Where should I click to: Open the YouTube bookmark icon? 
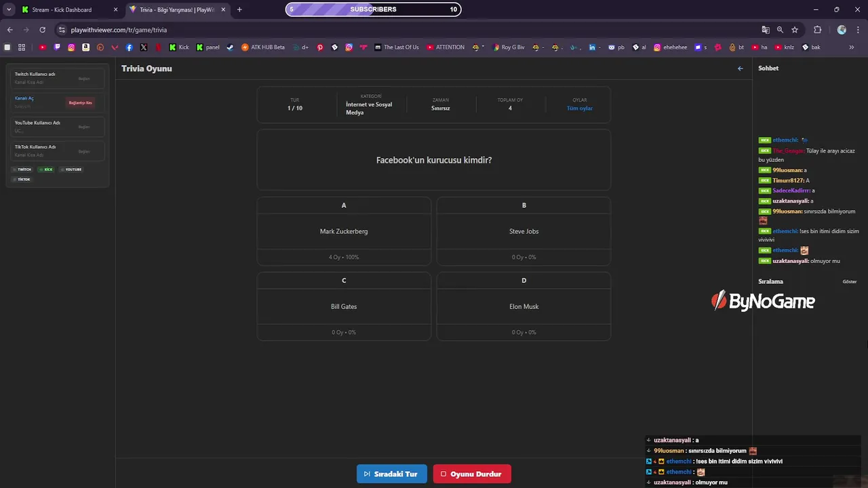coord(43,47)
